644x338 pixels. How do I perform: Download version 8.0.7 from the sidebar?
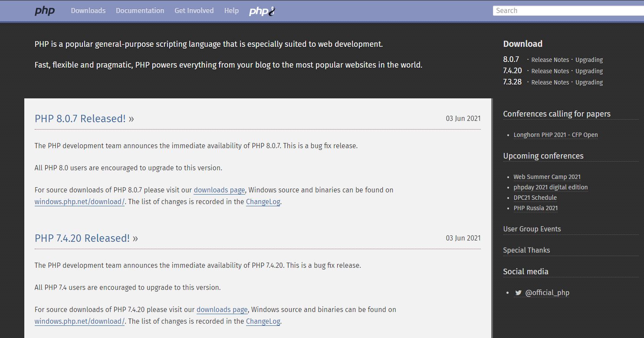511,59
